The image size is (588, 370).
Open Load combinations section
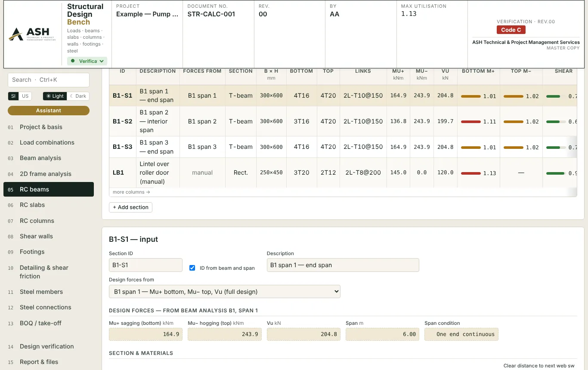(49, 142)
